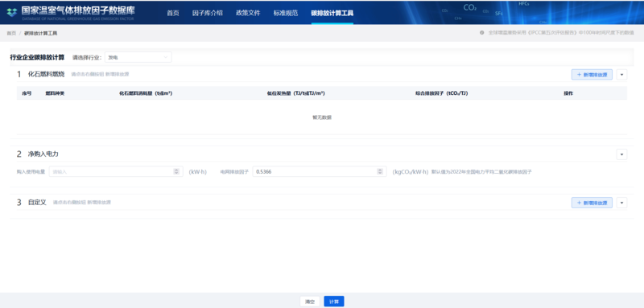Click the 碳排放计算工具 breadcrumb text
The image size is (644, 308).
pyautogui.click(x=41, y=33)
